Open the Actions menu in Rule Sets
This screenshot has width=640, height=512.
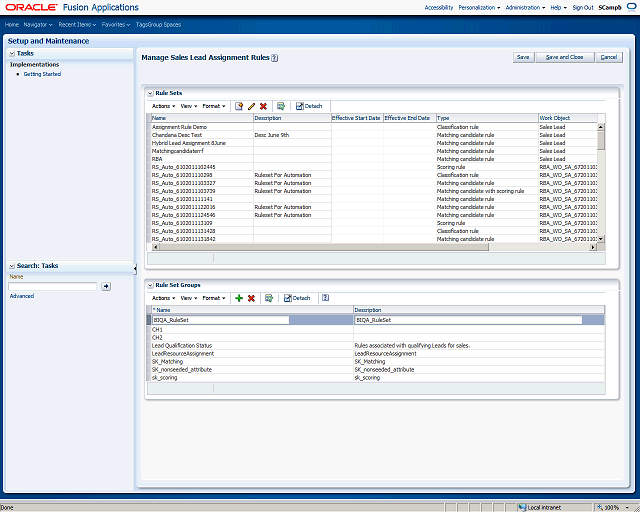[163, 106]
